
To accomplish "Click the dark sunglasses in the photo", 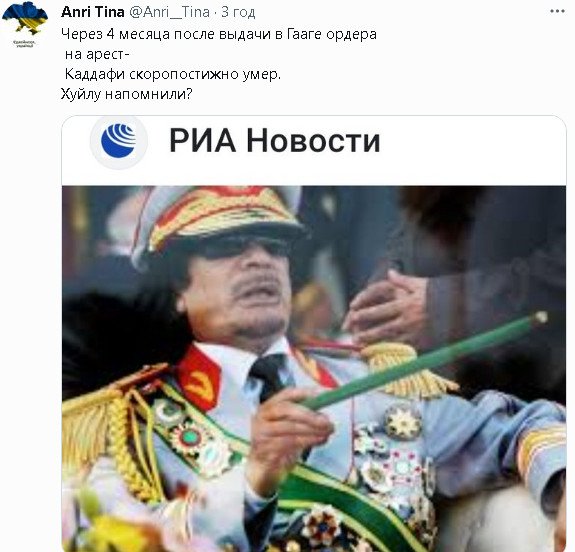I will 240,246.
